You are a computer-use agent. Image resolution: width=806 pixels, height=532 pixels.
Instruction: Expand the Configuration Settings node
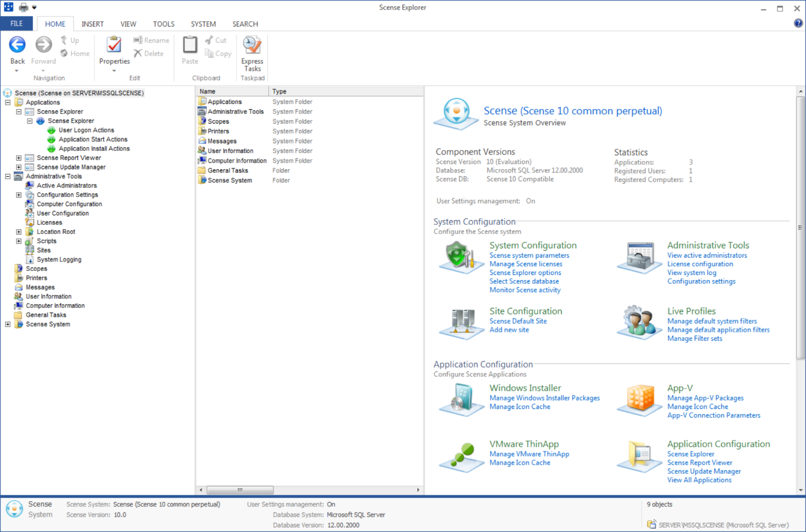click(19, 195)
